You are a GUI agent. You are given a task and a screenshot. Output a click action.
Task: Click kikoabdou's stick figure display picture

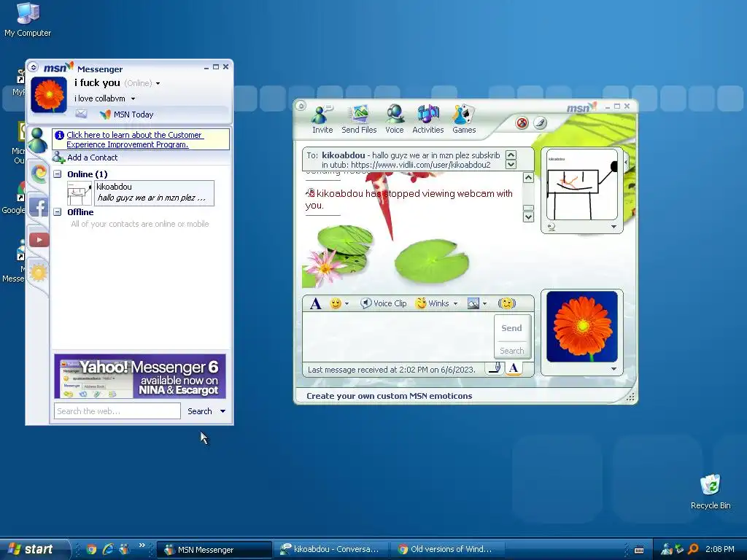[581, 184]
